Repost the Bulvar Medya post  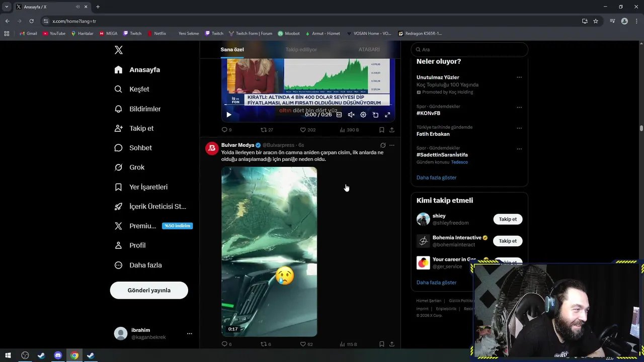coord(266,344)
